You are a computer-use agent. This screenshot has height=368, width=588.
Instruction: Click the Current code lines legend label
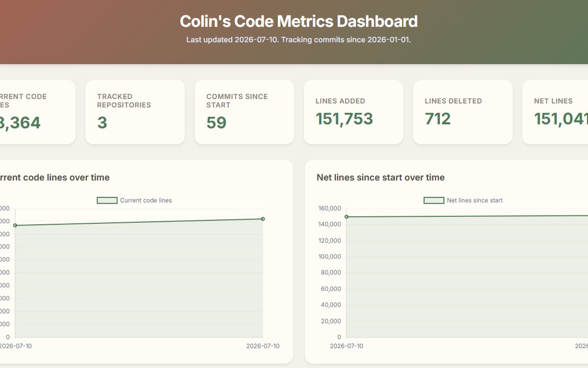tap(146, 200)
